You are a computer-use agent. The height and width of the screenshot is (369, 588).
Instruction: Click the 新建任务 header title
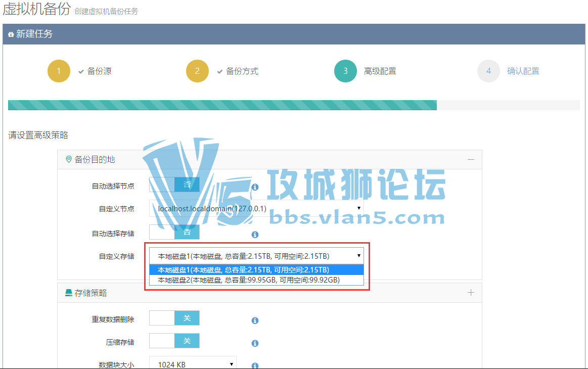[34, 34]
